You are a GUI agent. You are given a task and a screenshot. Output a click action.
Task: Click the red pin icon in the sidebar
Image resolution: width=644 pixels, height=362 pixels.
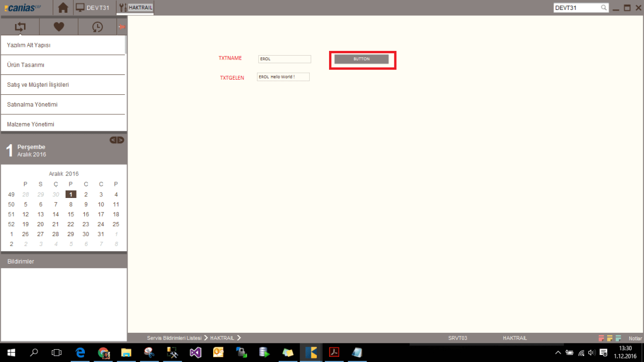pos(122,26)
